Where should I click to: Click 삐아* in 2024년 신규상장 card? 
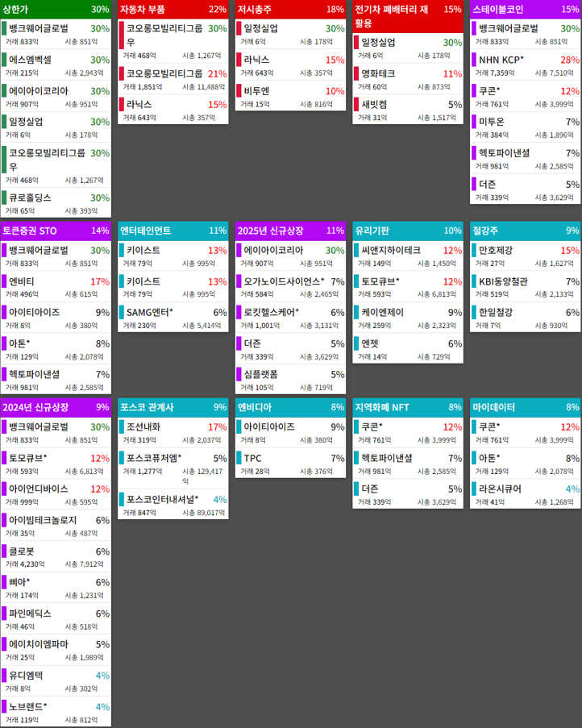click(56, 588)
